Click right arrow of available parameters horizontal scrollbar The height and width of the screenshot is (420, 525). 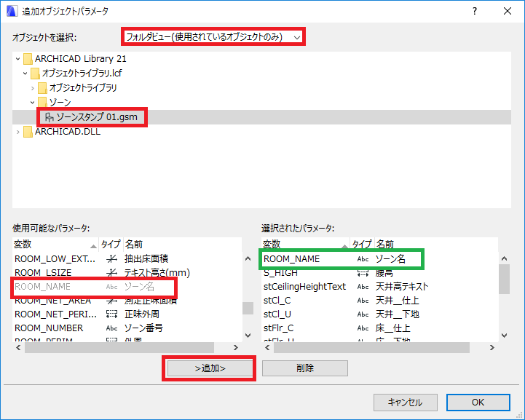coord(236,348)
